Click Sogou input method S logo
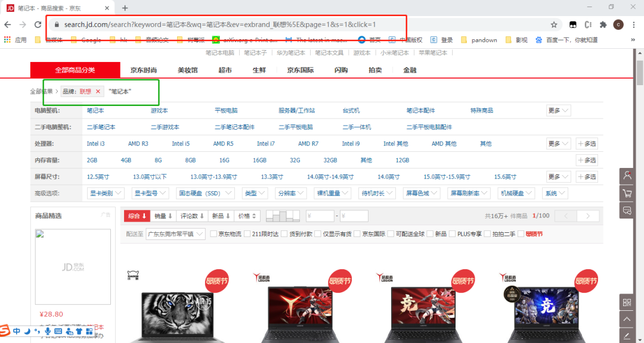The image size is (644, 343). (x=5, y=330)
